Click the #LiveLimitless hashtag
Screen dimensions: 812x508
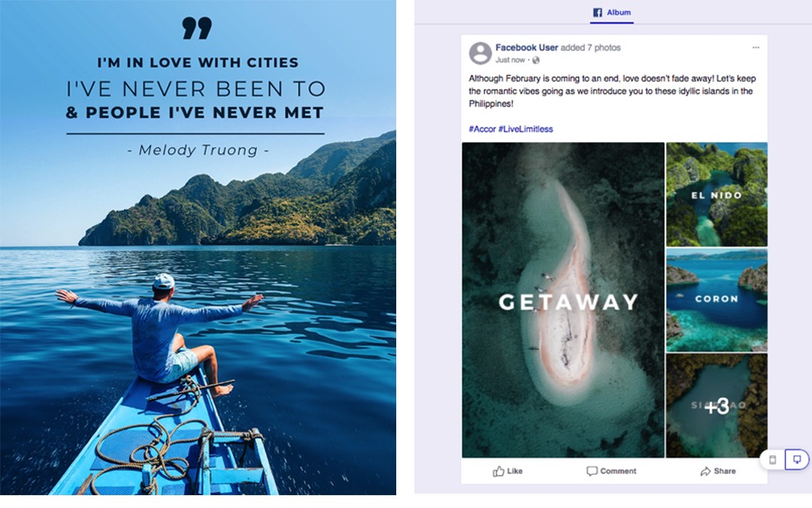coord(526,129)
